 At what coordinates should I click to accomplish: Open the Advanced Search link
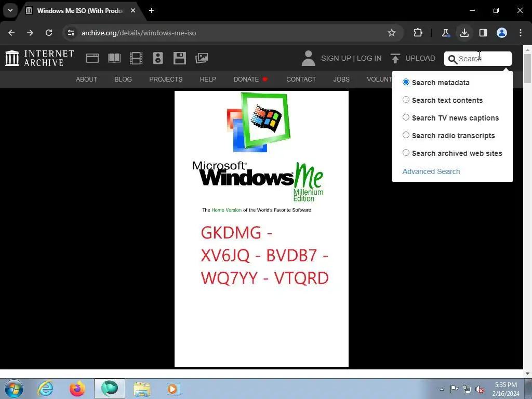click(431, 171)
